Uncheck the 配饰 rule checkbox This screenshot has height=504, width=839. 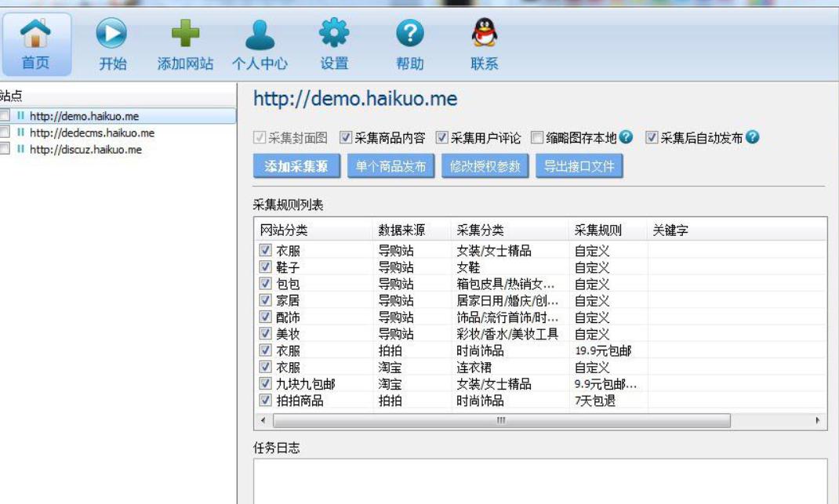point(265,316)
